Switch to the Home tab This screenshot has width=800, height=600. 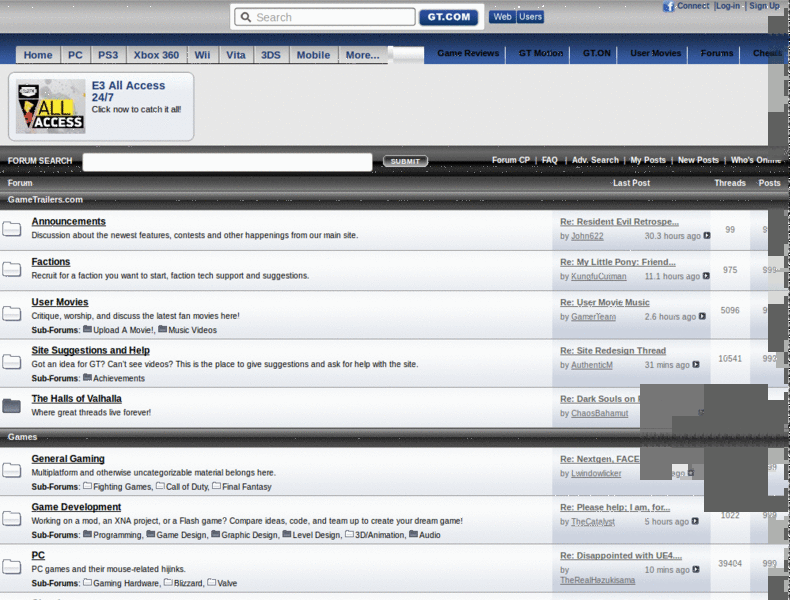(38, 55)
